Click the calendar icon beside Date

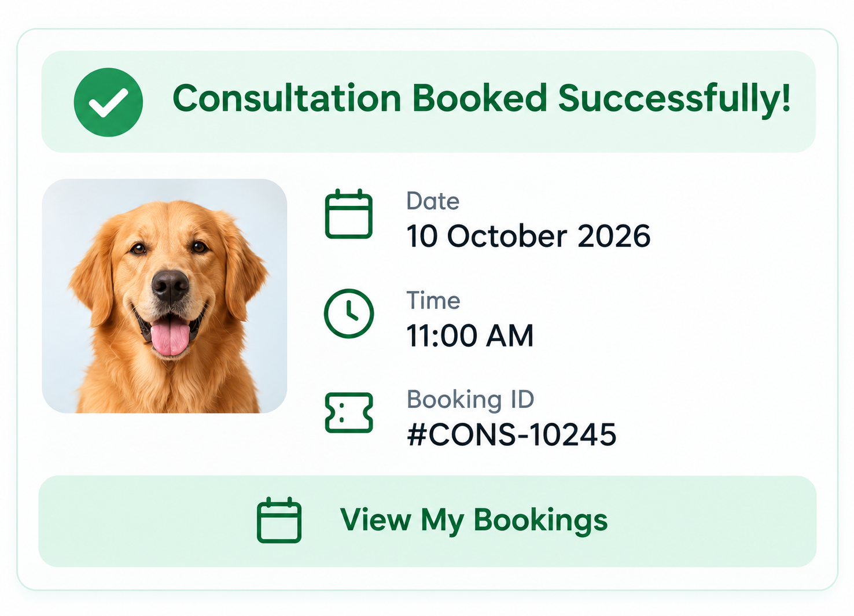coord(348,214)
